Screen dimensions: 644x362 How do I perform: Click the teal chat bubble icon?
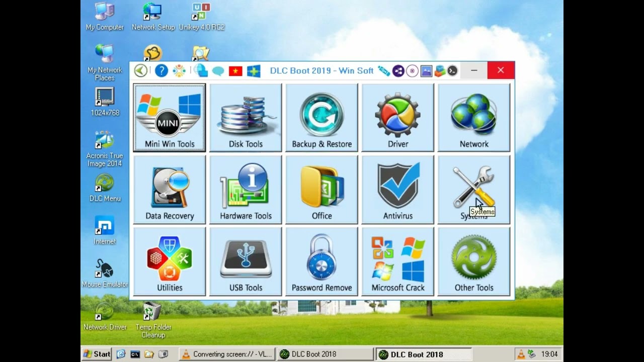pyautogui.click(x=218, y=71)
